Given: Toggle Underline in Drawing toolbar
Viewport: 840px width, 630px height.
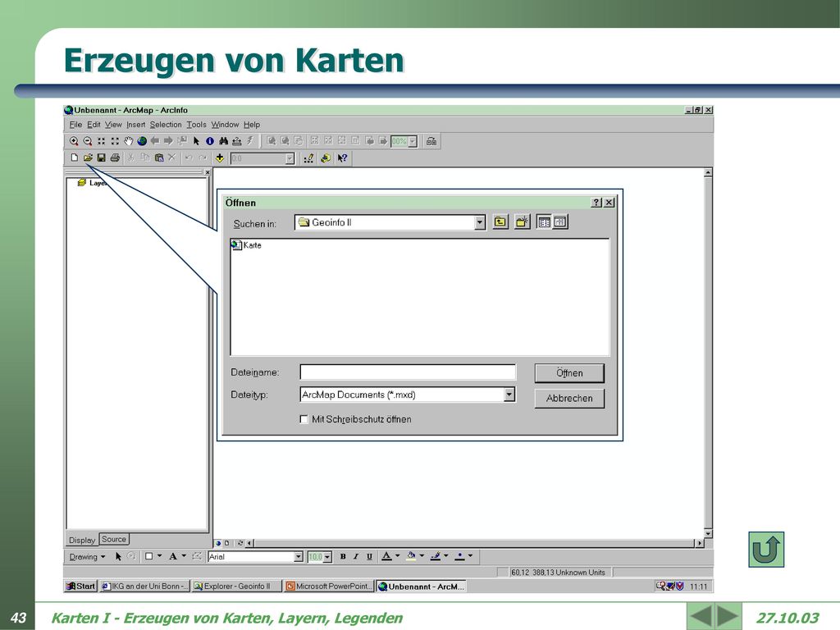Looking at the screenshot, I should coord(369,557).
